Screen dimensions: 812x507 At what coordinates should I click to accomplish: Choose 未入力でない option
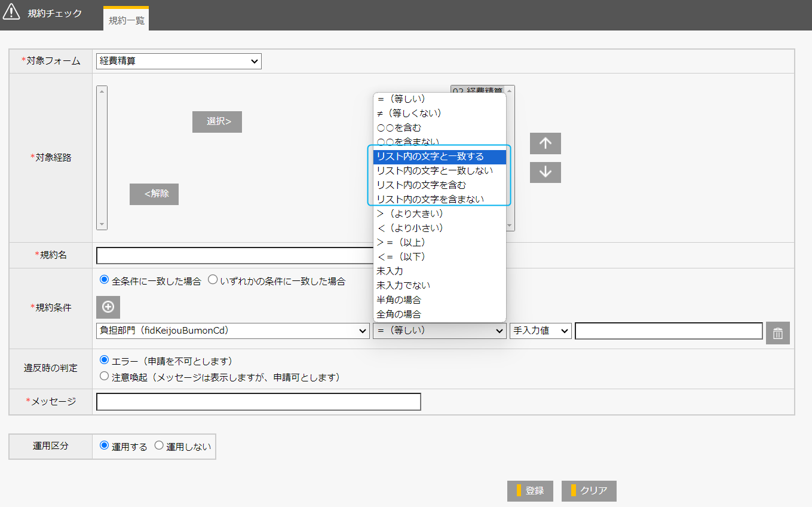coord(439,285)
